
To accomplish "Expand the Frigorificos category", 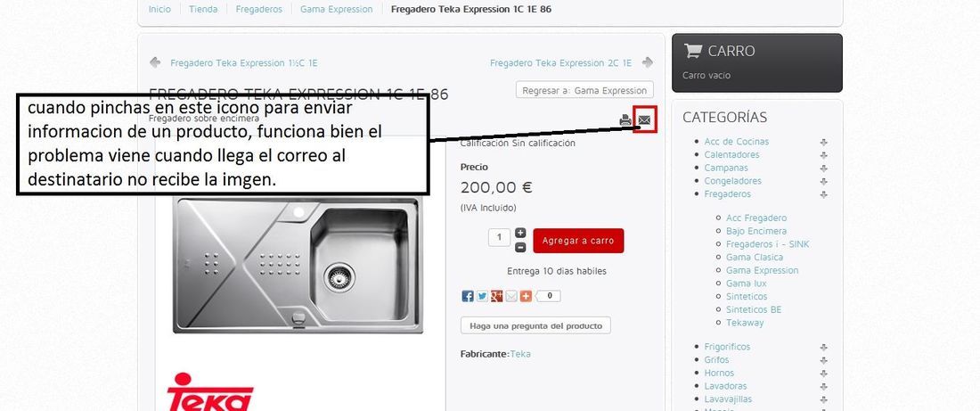I will pyautogui.click(x=824, y=347).
